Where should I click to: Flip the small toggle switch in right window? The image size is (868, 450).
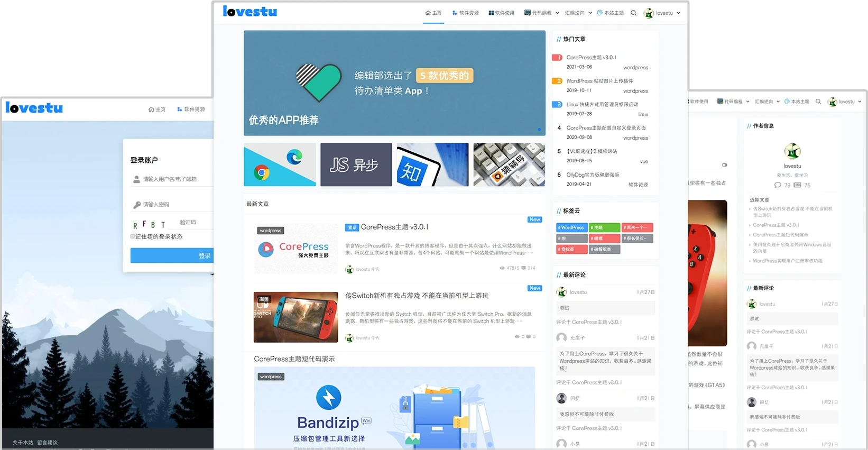724,165
